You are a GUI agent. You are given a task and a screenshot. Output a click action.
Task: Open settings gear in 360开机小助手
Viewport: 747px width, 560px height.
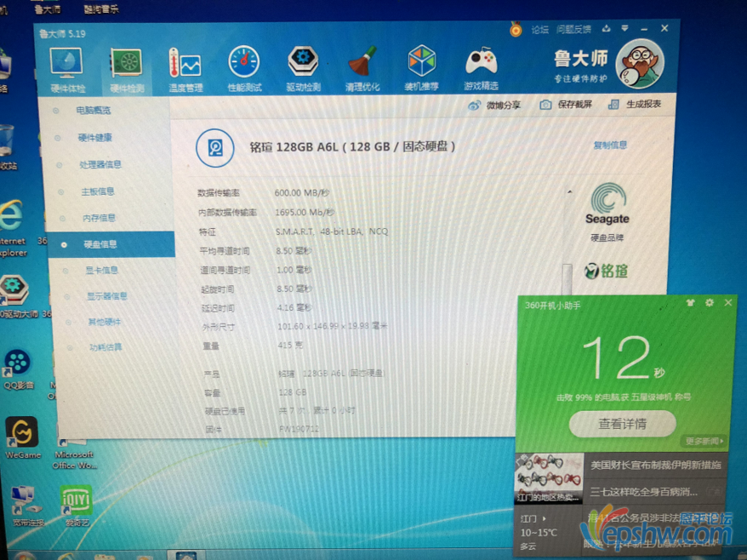(x=710, y=303)
